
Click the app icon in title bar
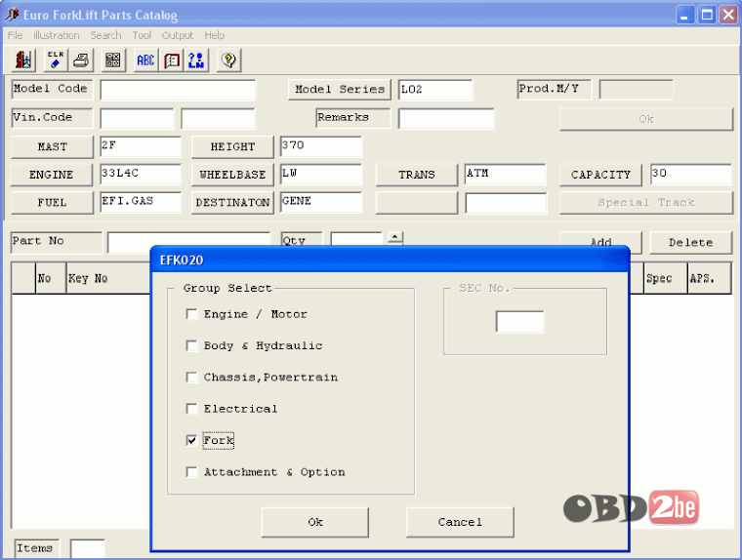click(x=12, y=15)
